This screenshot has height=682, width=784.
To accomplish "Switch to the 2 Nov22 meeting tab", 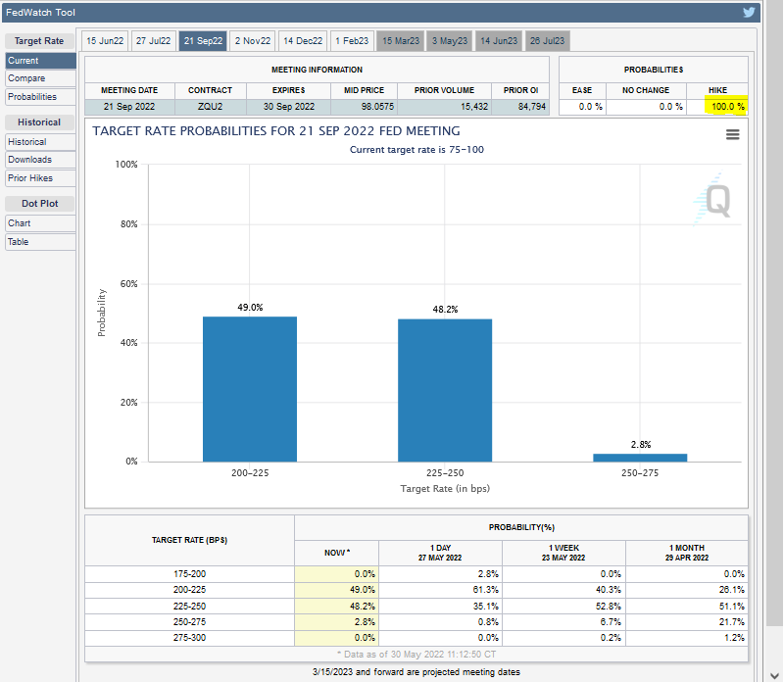I will tap(253, 41).
